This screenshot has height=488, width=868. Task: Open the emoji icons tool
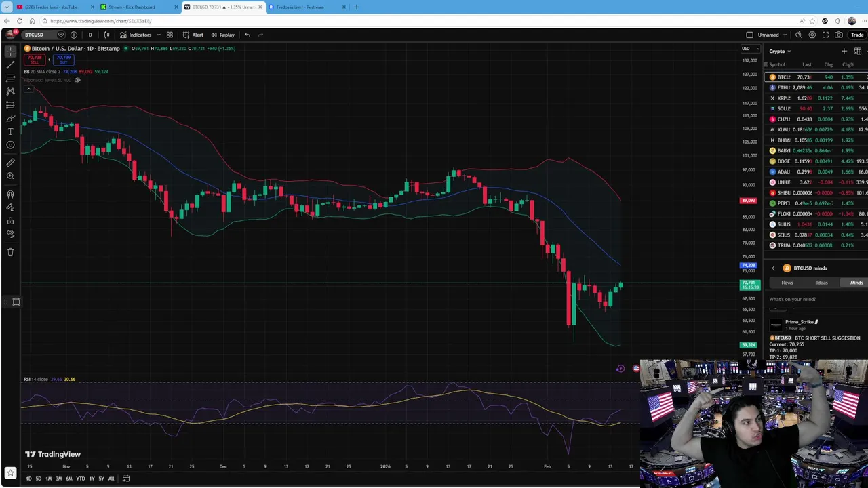tap(10, 145)
